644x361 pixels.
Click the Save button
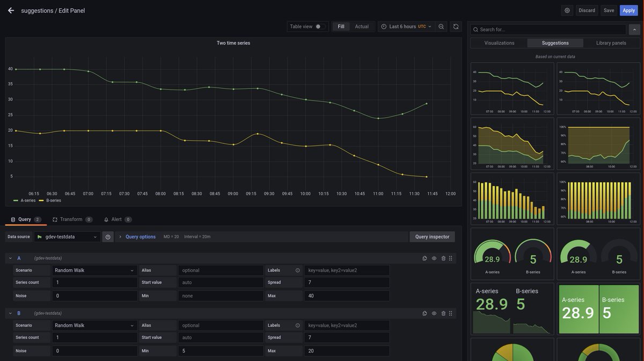609,10
